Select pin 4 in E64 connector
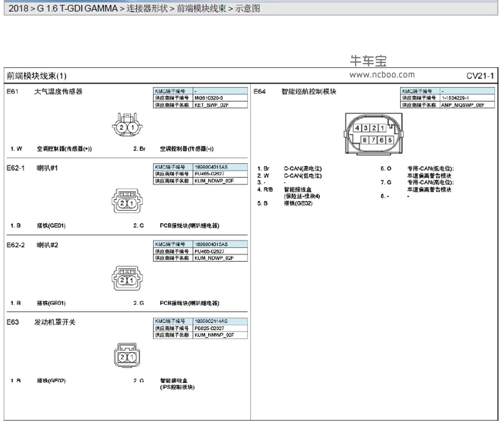 coord(357,128)
